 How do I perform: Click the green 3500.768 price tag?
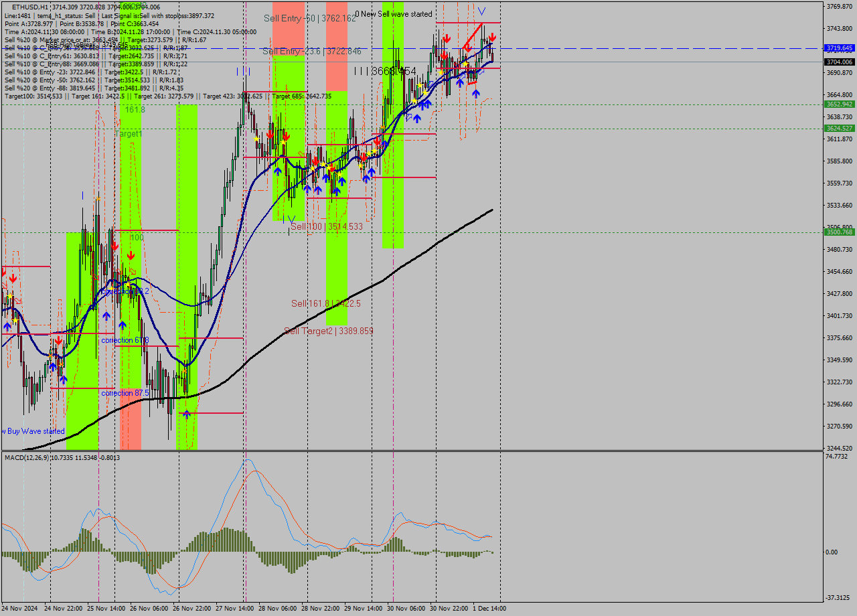pyautogui.click(x=839, y=232)
